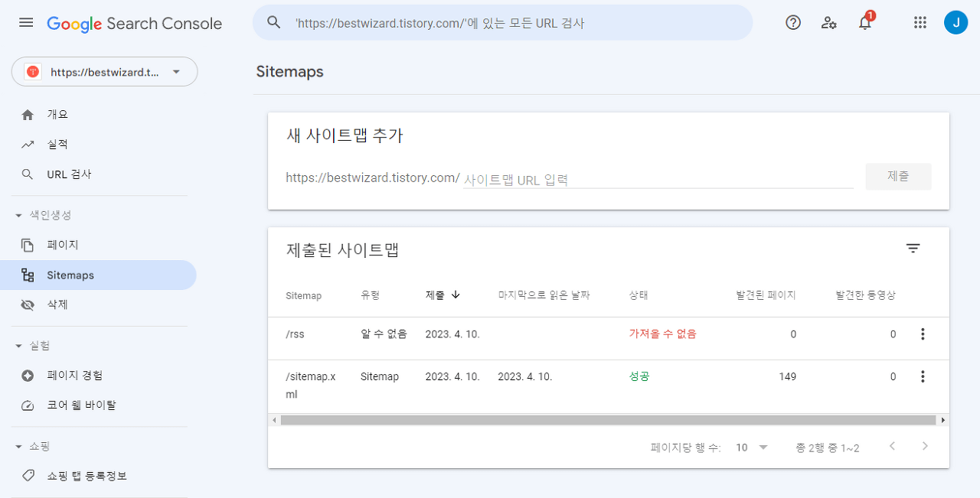The height and width of the screenshot is (498, 980).
Task: Open the J profile avatar
Action: click(955, 22)
